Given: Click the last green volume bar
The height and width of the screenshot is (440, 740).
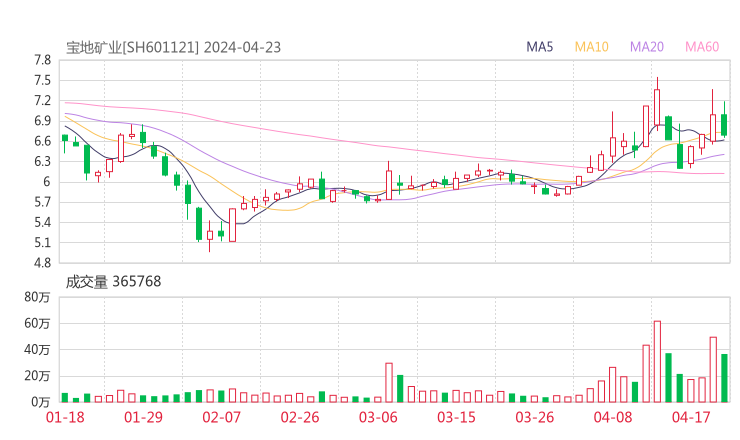Looking at the screenshot, I should coord(724,378).
